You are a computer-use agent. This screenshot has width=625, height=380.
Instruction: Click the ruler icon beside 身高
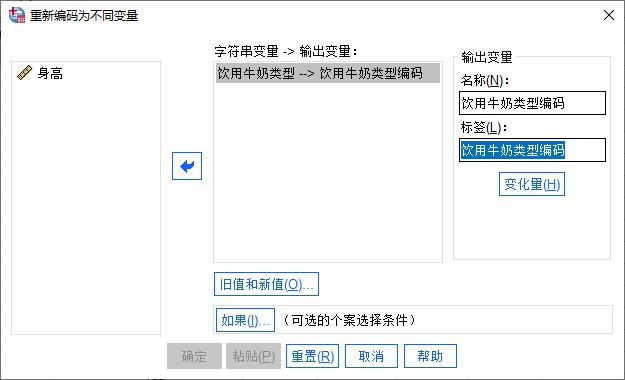click(24, 73)
